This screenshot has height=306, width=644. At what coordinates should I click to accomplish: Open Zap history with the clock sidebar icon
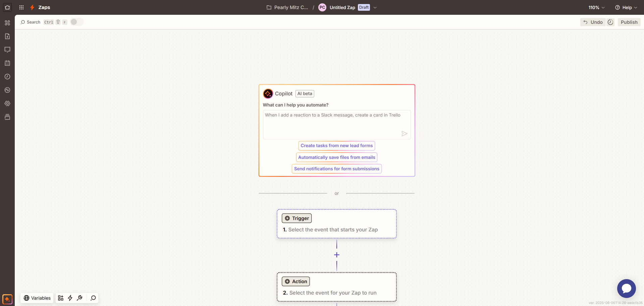(7, 77)
